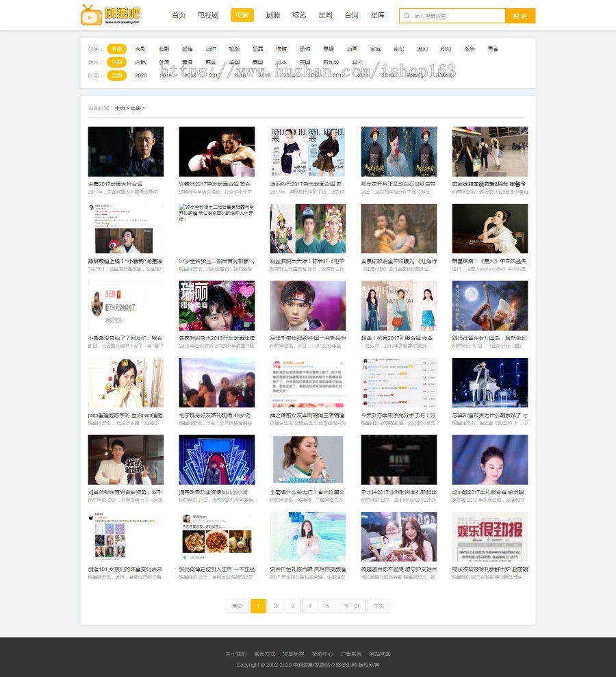Open the 瑞丽 magazine cover thumbnail
Viewport: 616px width, 677px height.
pos(216,305)
